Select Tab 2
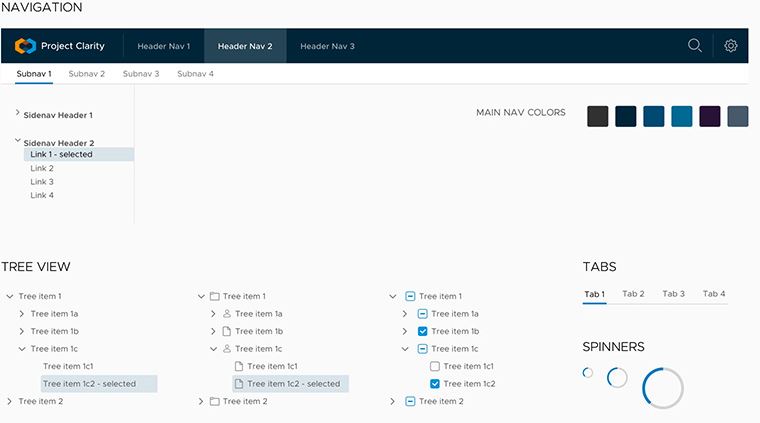Viewport: 760px width, 423px height. click(633, 294)
